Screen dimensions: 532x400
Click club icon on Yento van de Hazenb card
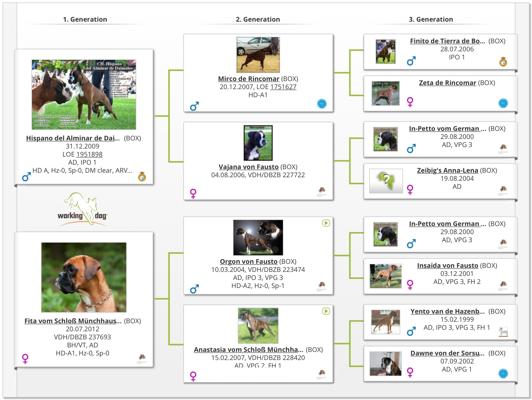click(503, 332)
